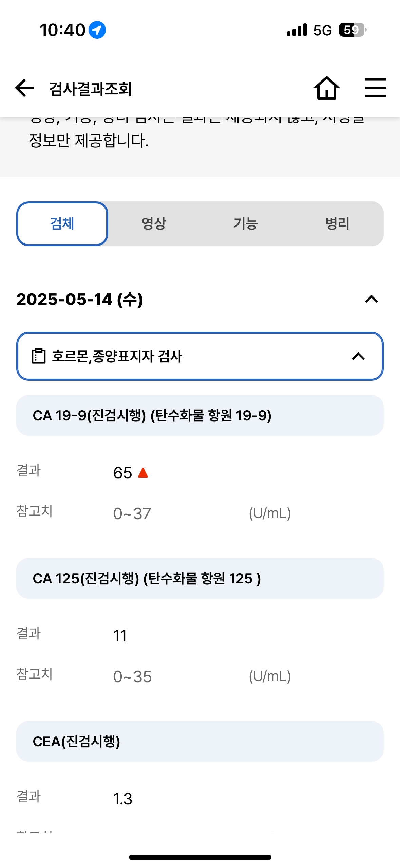
Task: Tap the 검사결과조회 page title
Action: (x=91, y=89)
